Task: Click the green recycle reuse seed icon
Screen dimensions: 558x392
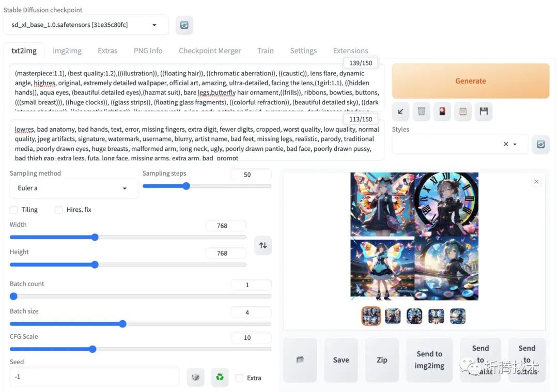Action: [x=220, y=378]
